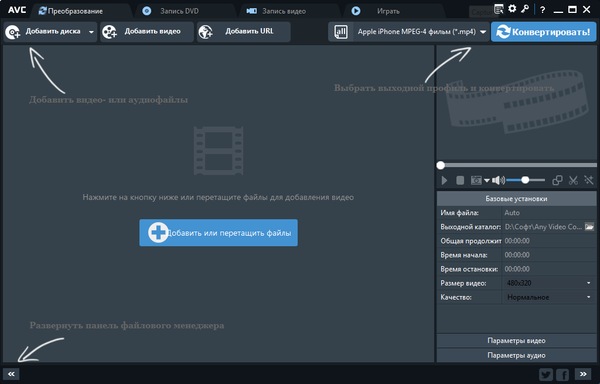Open the Качество Нормальное dropdown
The height and width of the screenshot is (384, 600).
pyautogui.click(x=549, y=297)
